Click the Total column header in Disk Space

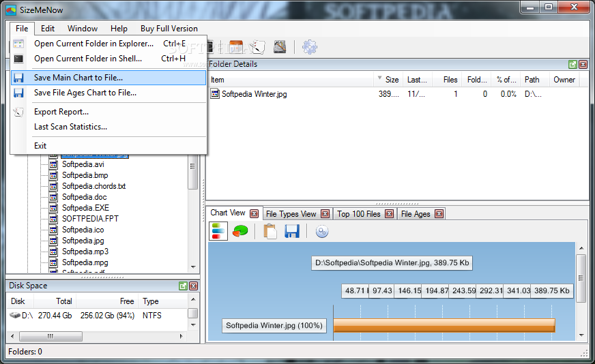[55, 301]
